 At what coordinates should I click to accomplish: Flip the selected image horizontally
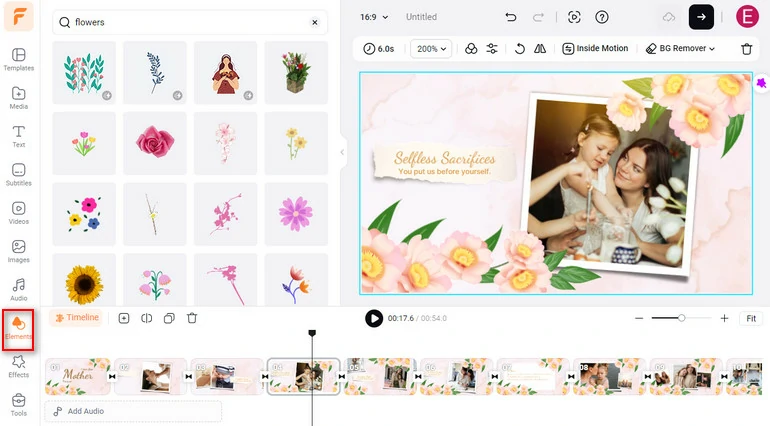click(540, 48)
